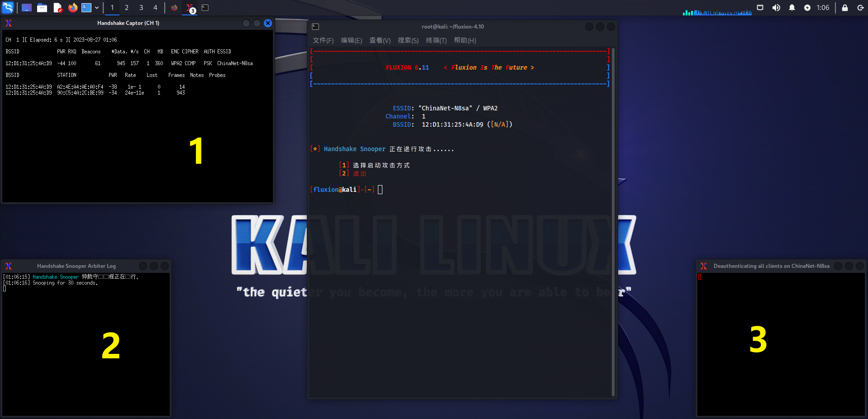Open the 文件(F) menu in the terminal
The height and width of the screenshot is (419, 868).
pyautogui.click(x=323, y=40)
